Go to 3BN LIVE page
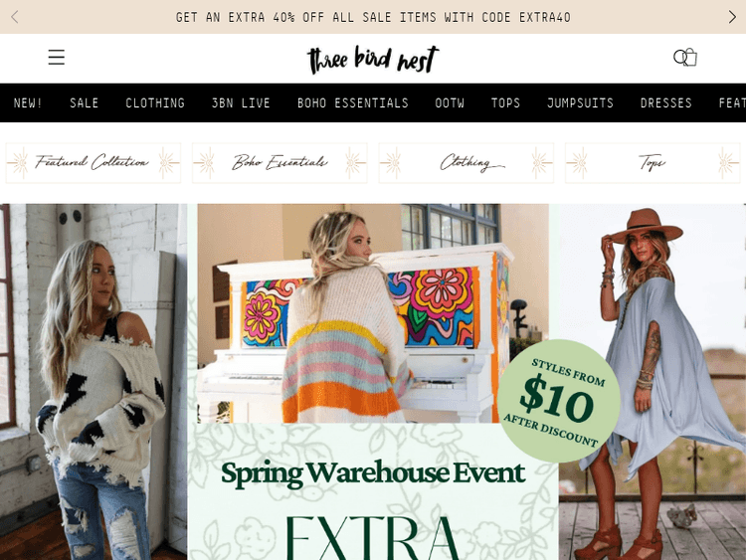Image resolution: width=746 pixels, height=560 pixels. point(241,102)
